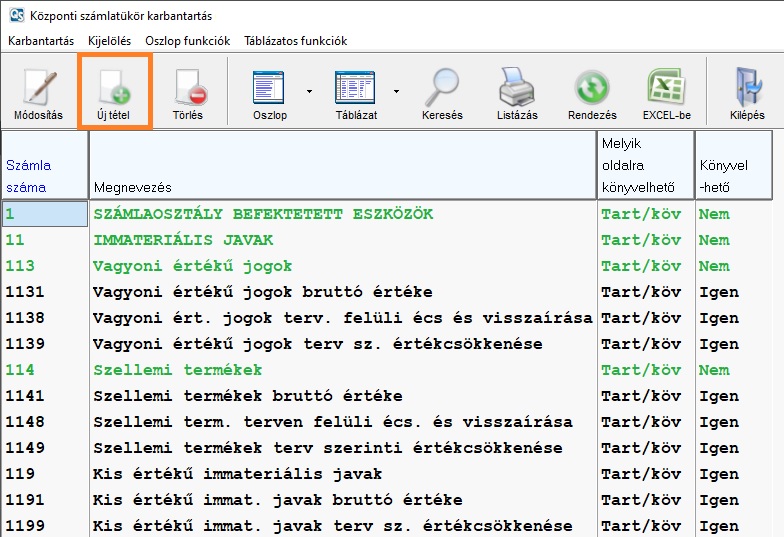Viewport: 784px width, 537px height.
Task: Launch Keresés magnifier search
Action: [442, 91]
